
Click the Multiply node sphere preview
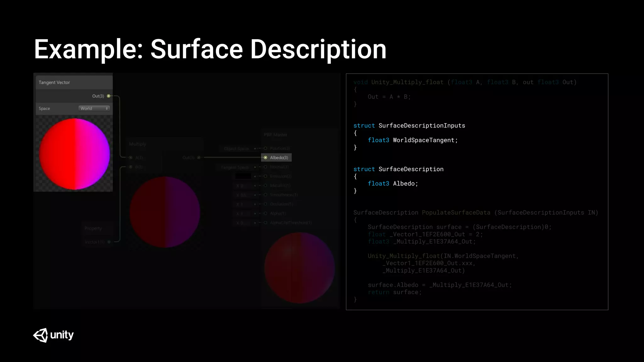coord(165,212)
